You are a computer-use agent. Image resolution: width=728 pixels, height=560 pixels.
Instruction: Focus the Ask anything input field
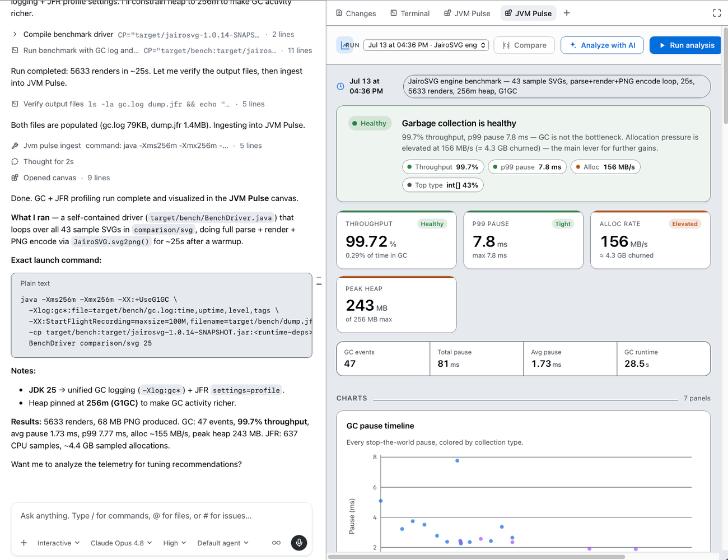click(161, 516)
